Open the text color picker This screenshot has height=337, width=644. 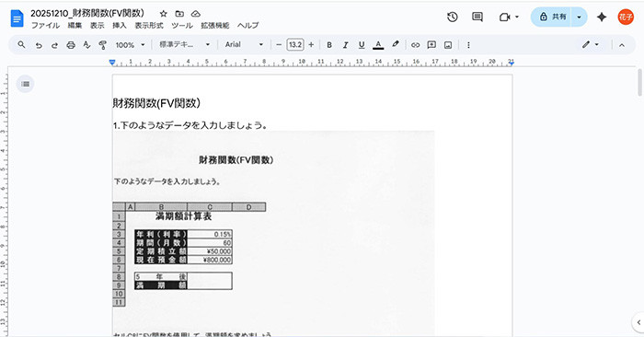[378, 45]
